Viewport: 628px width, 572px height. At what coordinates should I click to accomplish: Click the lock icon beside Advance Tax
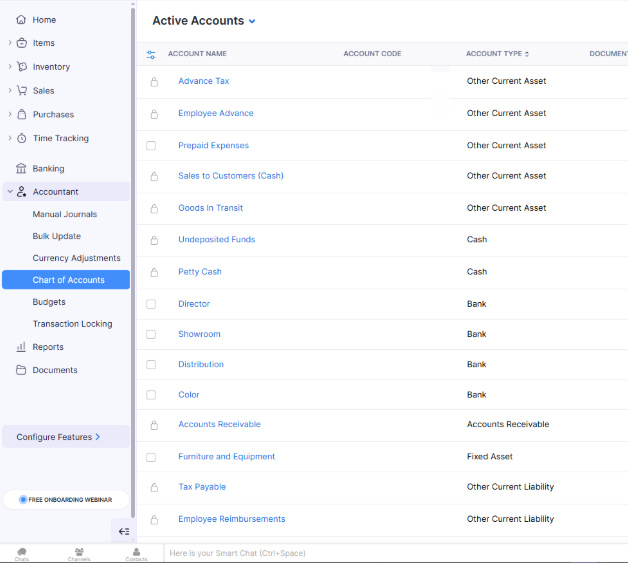coord(153,82)
